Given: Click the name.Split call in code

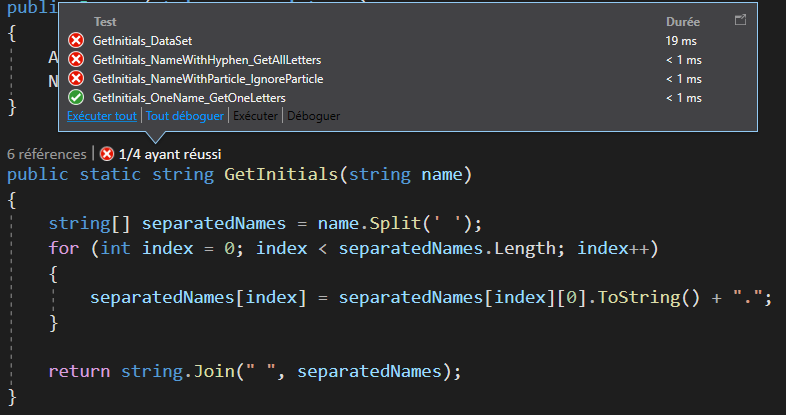Looking at the screenshot, I should click(x=370, y=224).
